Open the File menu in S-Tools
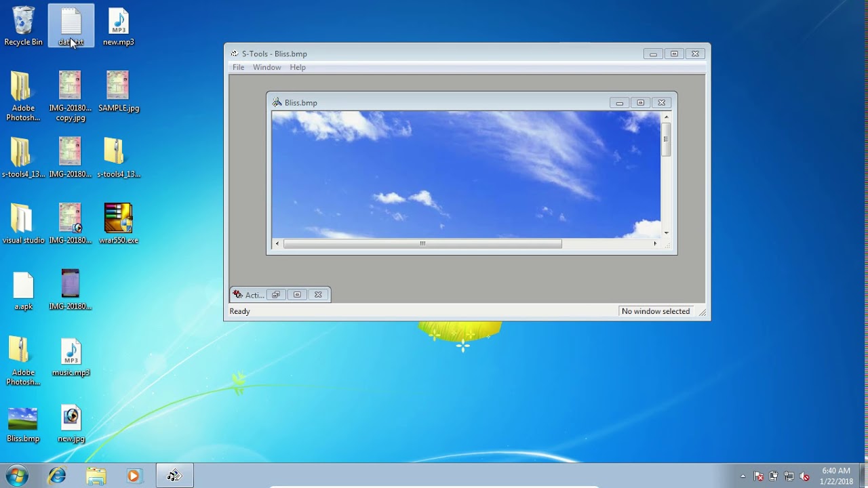 tap(238, 67)
